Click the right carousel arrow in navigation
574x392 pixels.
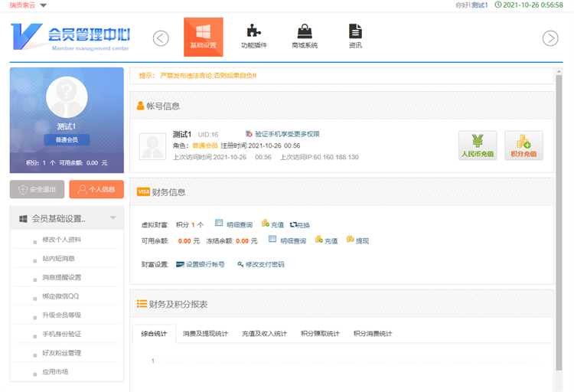[550, 38]
